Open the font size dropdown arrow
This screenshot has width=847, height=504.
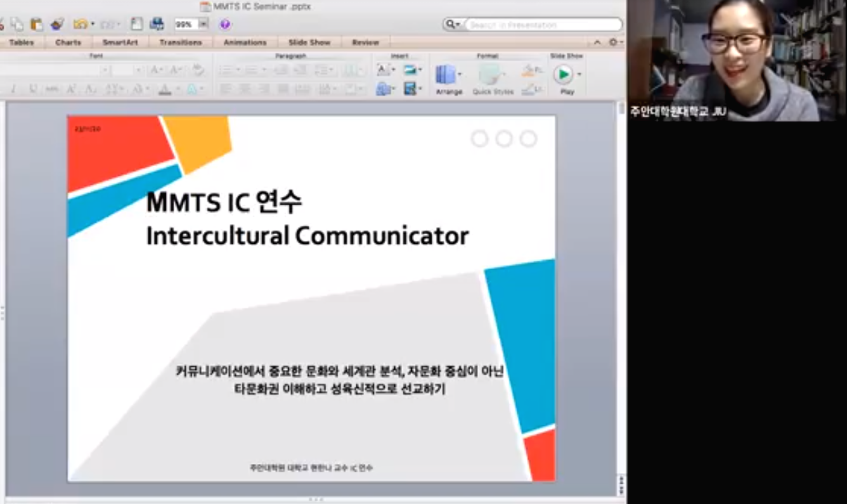138,70
